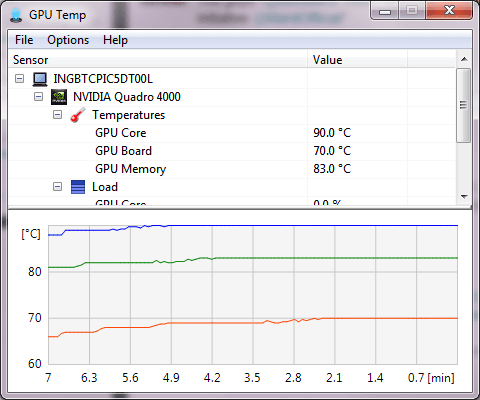Click the [°C] axis label
Viewport: 480px width, 400px height.
pos(31,234)
